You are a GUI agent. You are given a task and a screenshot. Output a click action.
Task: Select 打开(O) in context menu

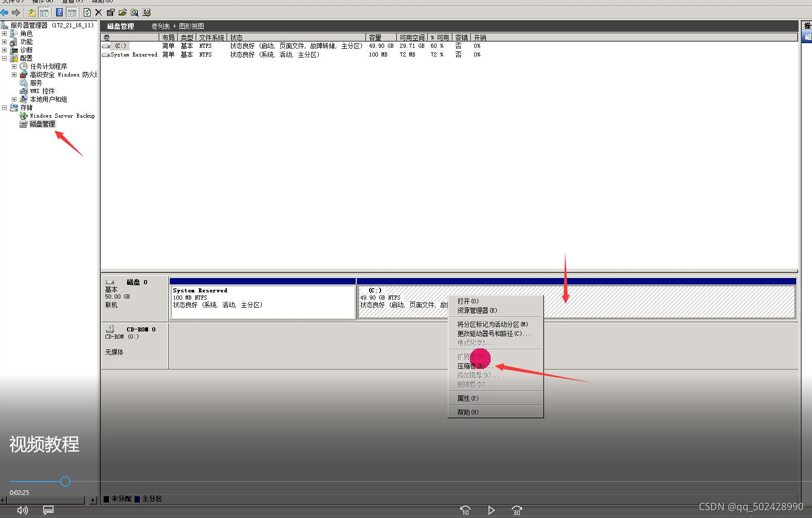point(496,301)
